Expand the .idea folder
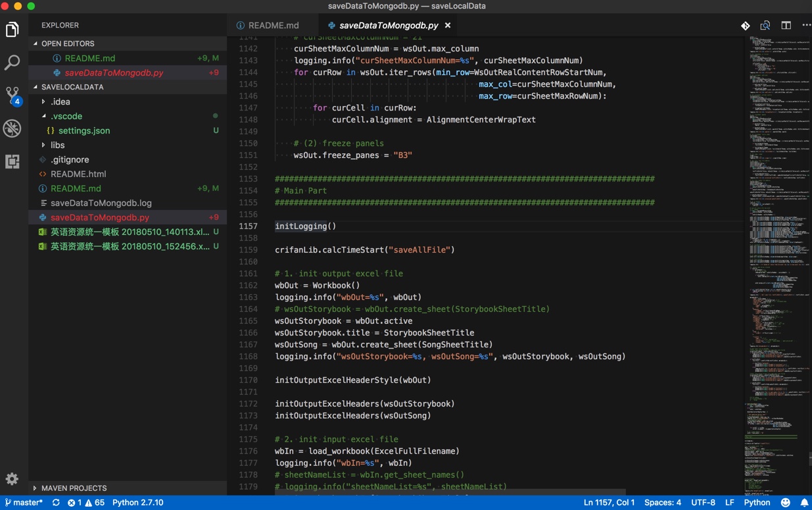 click(x=60, y=101)
